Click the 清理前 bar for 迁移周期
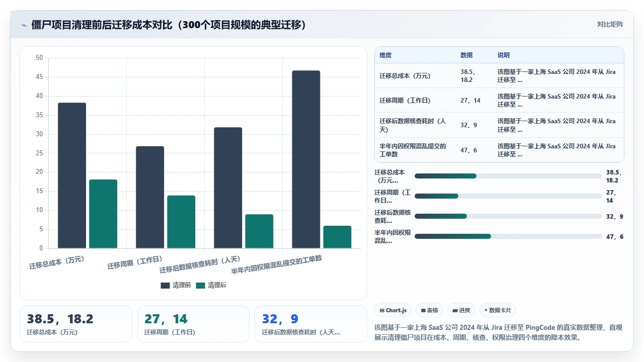 150,197
